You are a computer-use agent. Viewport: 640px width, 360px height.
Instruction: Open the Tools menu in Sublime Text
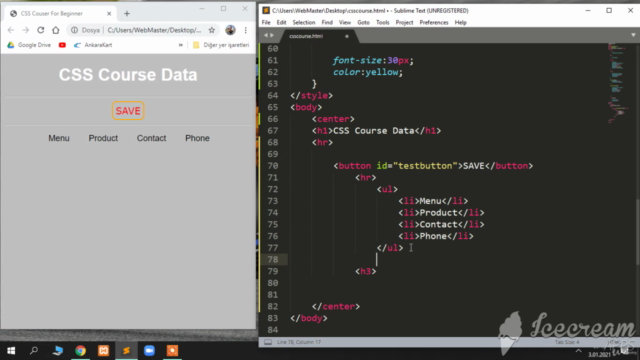click(x=382, y=22)
